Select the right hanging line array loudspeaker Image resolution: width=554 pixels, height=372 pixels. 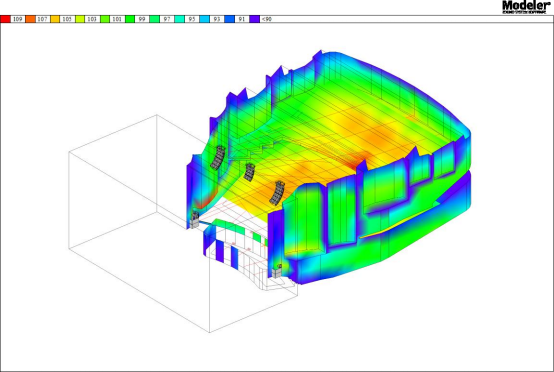[x=277, y=193]
